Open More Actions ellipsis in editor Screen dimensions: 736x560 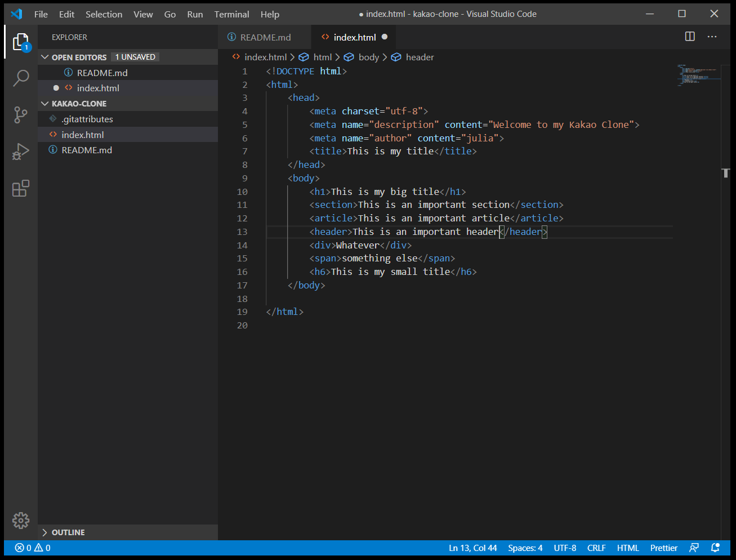click(x=712, y=37)
